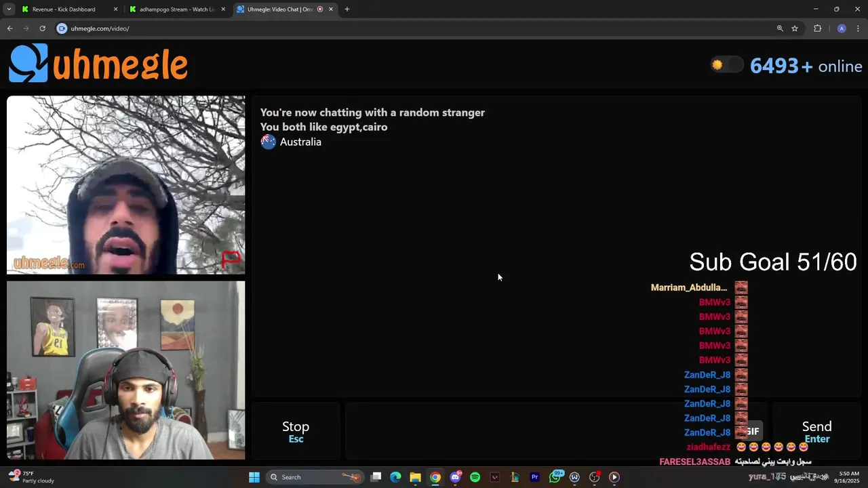The width and height of the screenshot is (868, 488).
Task: Open the play-button media app in taskbar
Action: [614, 477]
